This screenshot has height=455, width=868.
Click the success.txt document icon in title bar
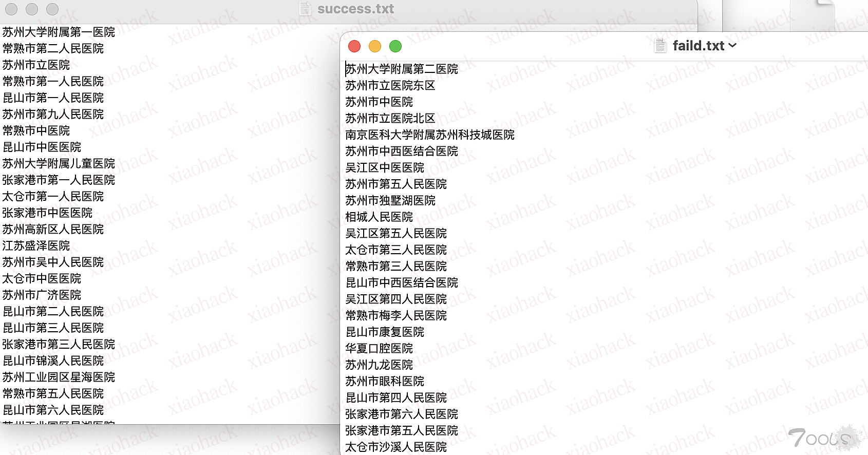(x=305, y=9)
